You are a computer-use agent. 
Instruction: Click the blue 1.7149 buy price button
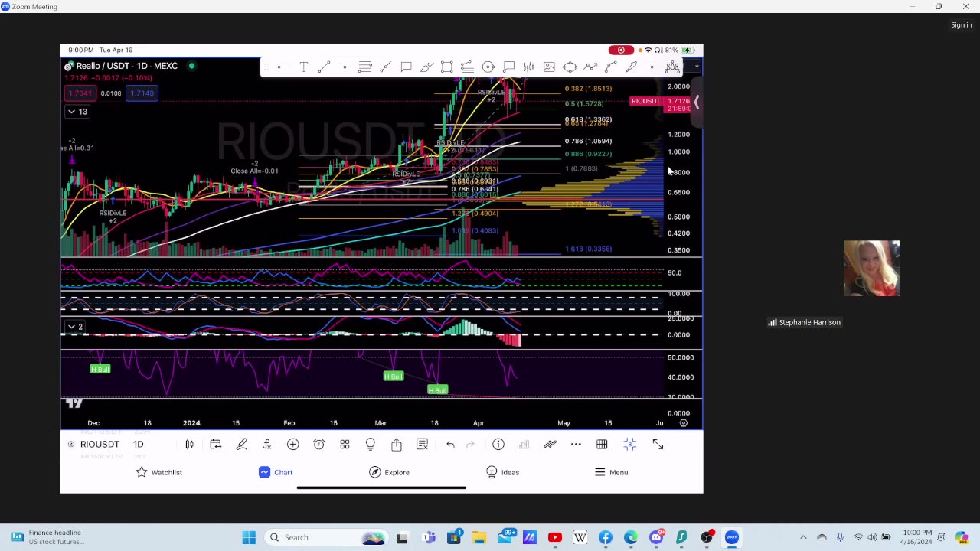(142, 93)
